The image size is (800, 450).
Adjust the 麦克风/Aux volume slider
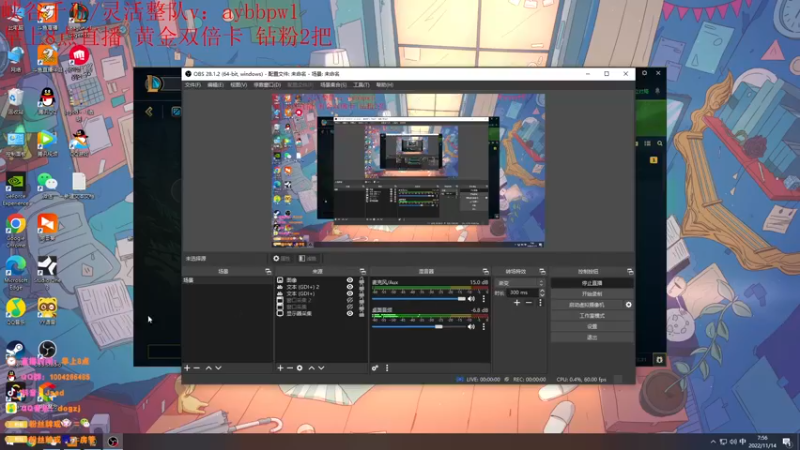pos(419,299)
